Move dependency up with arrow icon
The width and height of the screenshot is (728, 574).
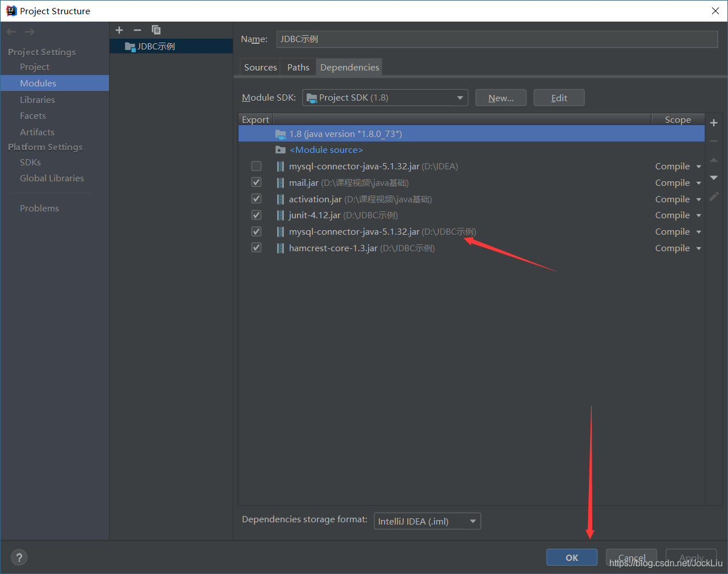point(714,160)
